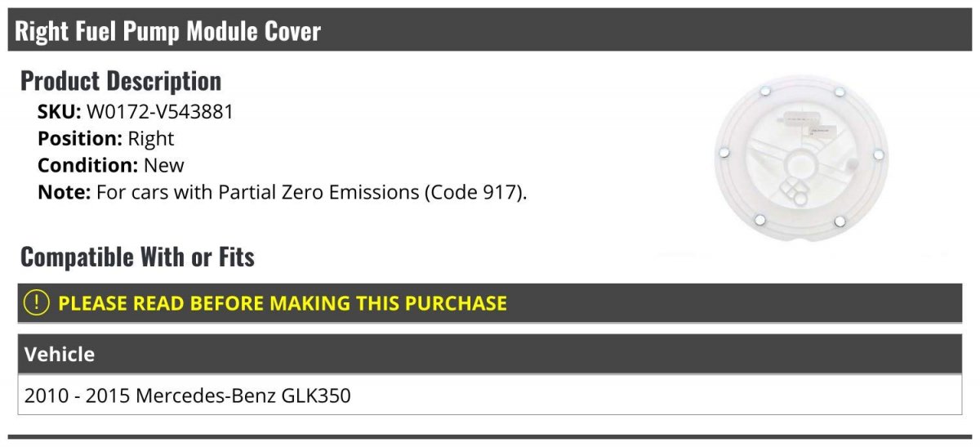The height and width of the screenshot is (447, 980).
Task: Click the circled exclamation warning icon
Action: pyautogui.click(x=37, y=303)
